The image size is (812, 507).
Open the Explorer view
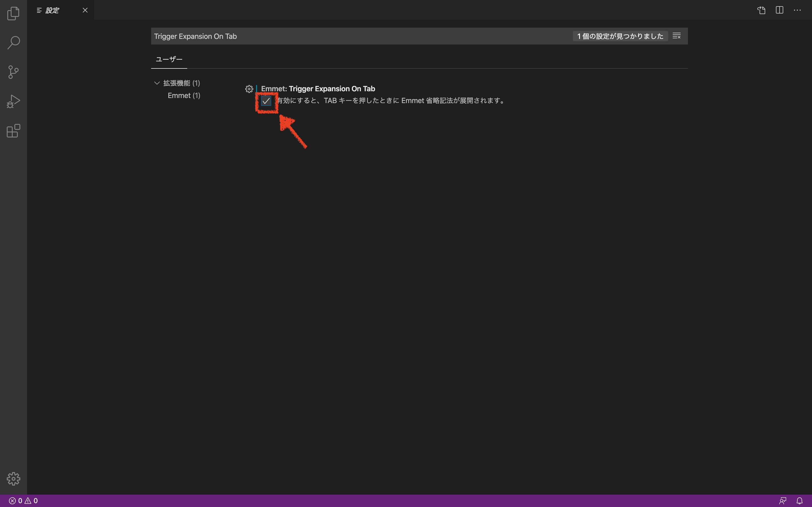pyautogui.click(x=13, y=13)
